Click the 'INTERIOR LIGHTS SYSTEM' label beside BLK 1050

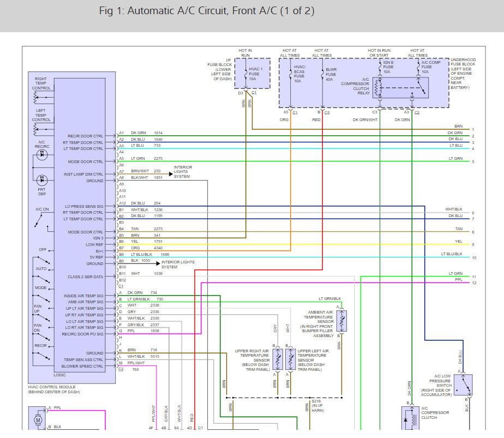pyautogui.click(x=178, y=265)
